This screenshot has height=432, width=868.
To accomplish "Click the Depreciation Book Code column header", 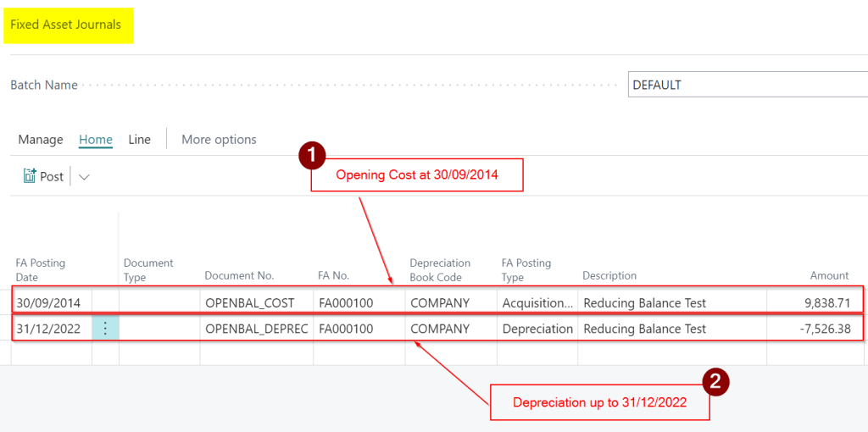I will (440, 269).
